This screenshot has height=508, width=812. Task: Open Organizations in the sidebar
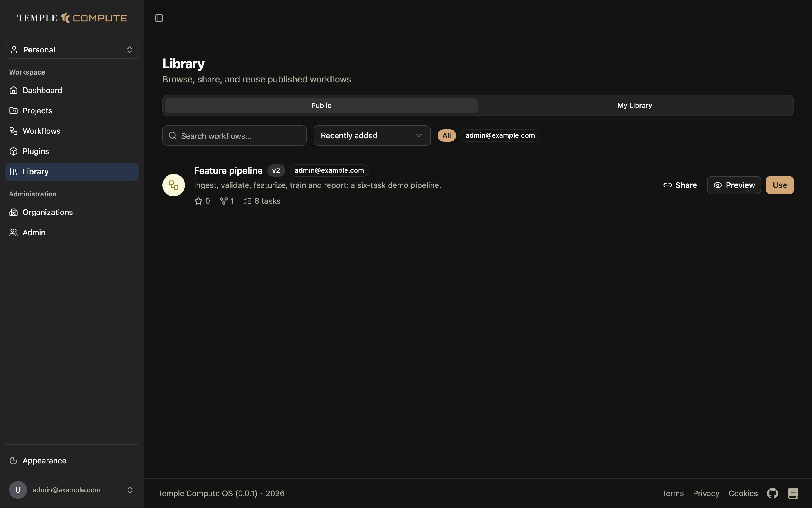coord(72,212)
